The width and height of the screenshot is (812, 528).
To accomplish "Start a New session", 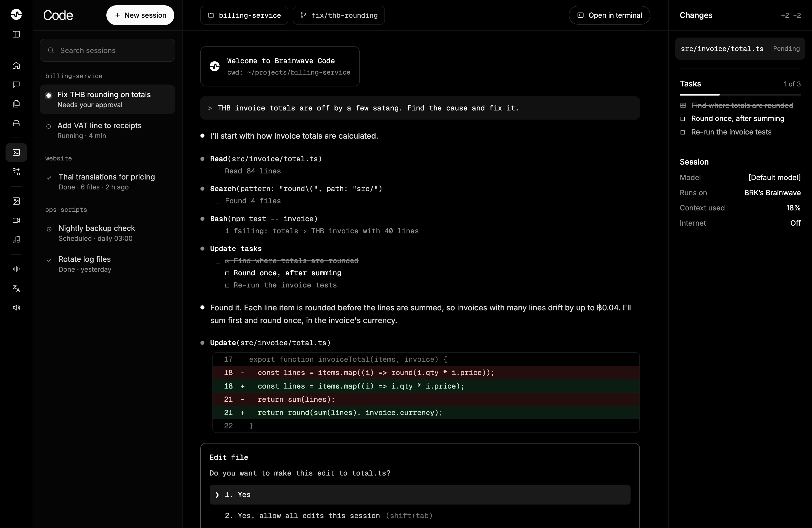I will [140, 15].
